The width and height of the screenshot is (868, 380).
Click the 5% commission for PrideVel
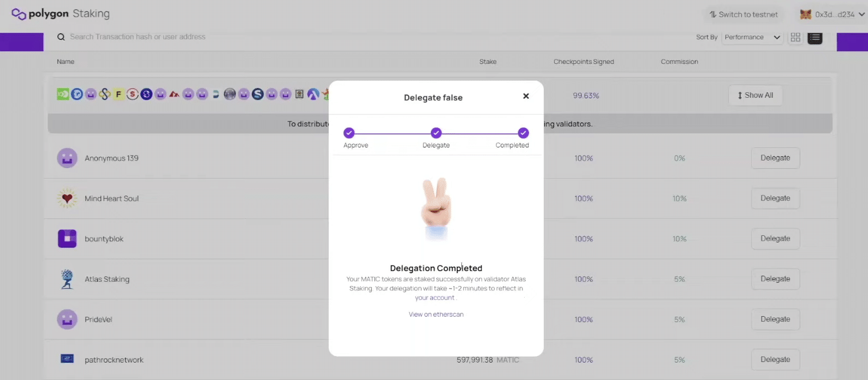(679, 320)
